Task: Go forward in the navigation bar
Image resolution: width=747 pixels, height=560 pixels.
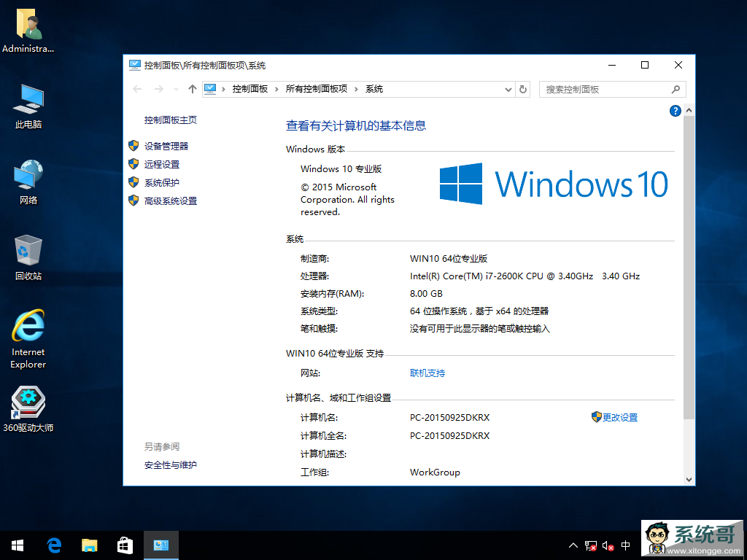Action: point(158,89)
